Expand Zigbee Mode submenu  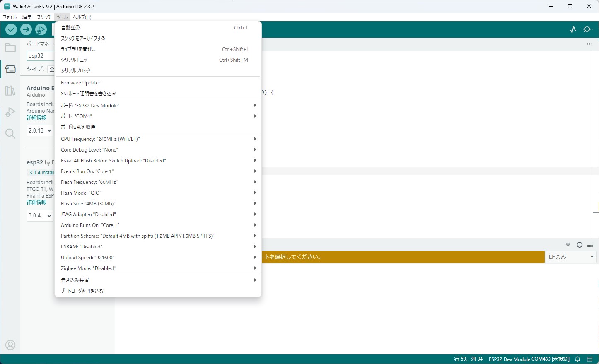[158, 268]
